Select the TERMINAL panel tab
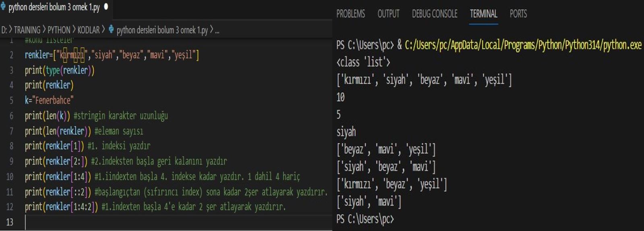 click(x=483, y=14)
